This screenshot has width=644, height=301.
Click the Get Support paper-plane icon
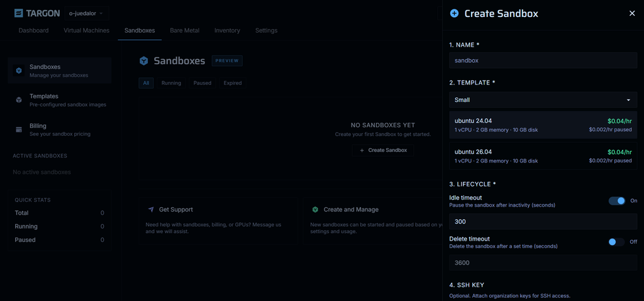(x=151, y=210)
